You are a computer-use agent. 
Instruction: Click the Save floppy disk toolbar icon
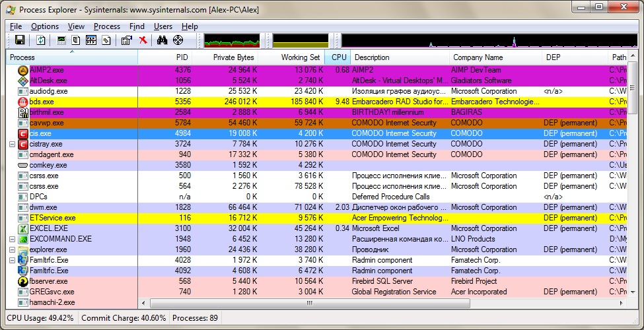coord(20,40)
